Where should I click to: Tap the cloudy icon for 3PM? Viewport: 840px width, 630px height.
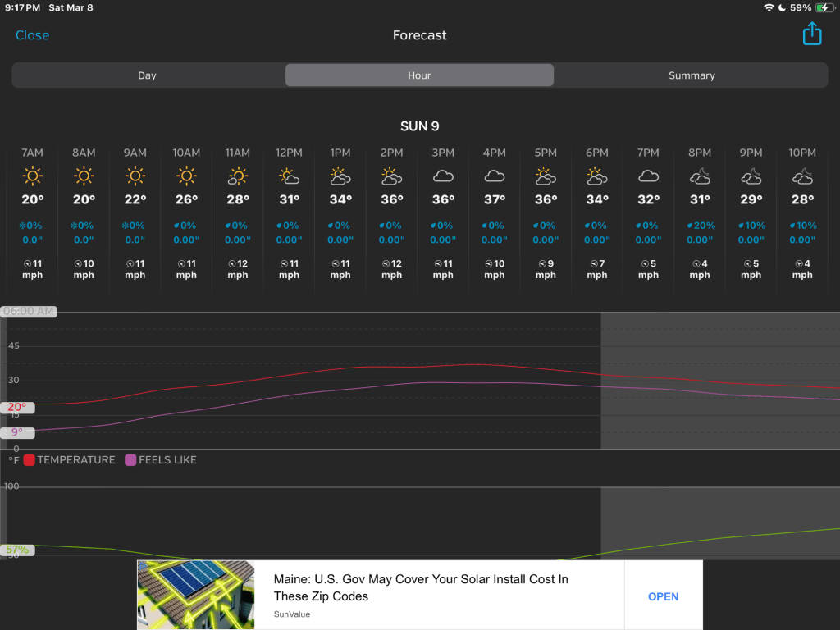point(443,176)
